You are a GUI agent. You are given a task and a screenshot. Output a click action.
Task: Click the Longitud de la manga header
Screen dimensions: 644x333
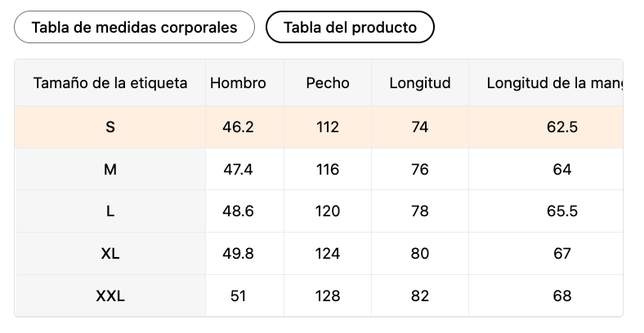click(554, 82)
